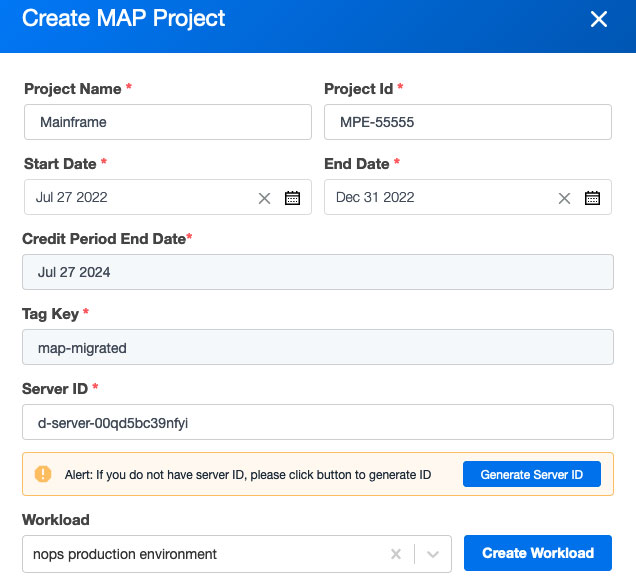The image size is (636, 577).
Task: Clear the Start Date value
Action: (264, 198)
